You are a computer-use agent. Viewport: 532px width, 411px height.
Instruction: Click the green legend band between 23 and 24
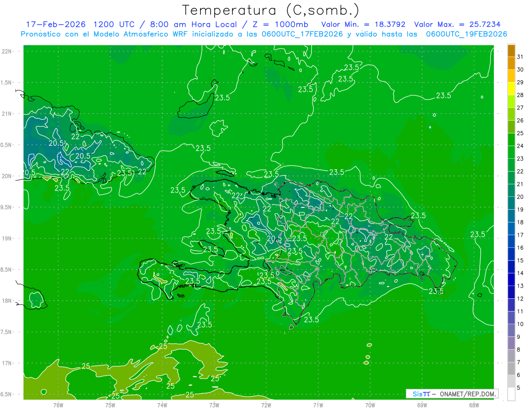511,152
